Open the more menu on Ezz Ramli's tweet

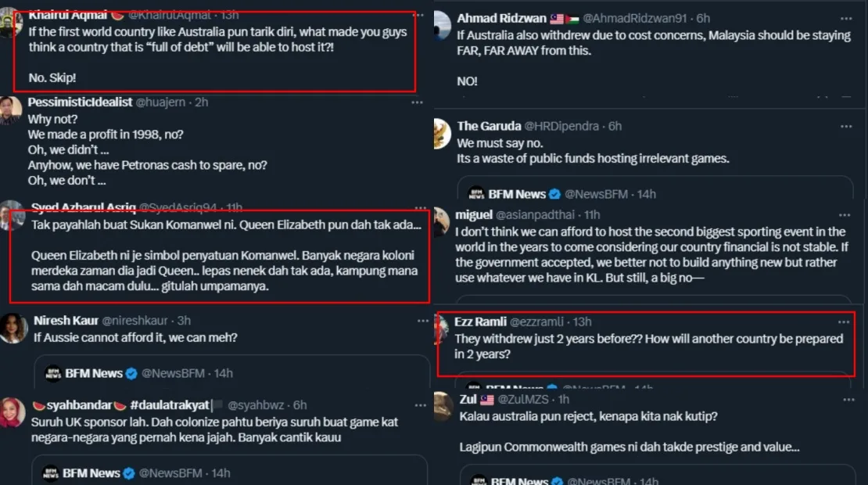[x=843, y=322]
